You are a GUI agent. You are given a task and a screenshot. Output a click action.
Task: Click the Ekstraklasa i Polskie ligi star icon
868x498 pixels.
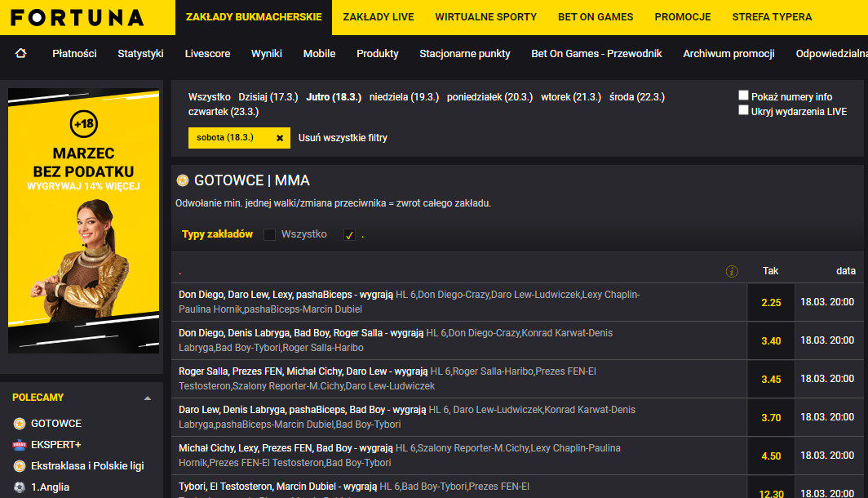coord(20,466)
